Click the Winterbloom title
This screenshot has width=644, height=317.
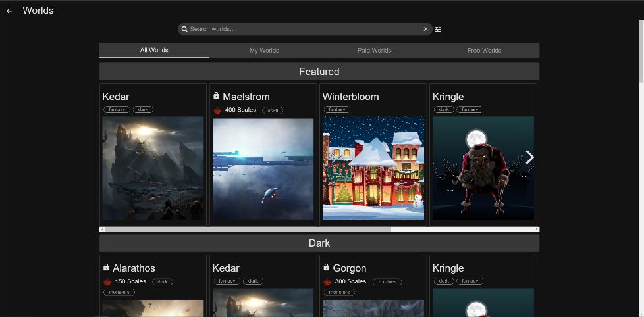[351, 97]
